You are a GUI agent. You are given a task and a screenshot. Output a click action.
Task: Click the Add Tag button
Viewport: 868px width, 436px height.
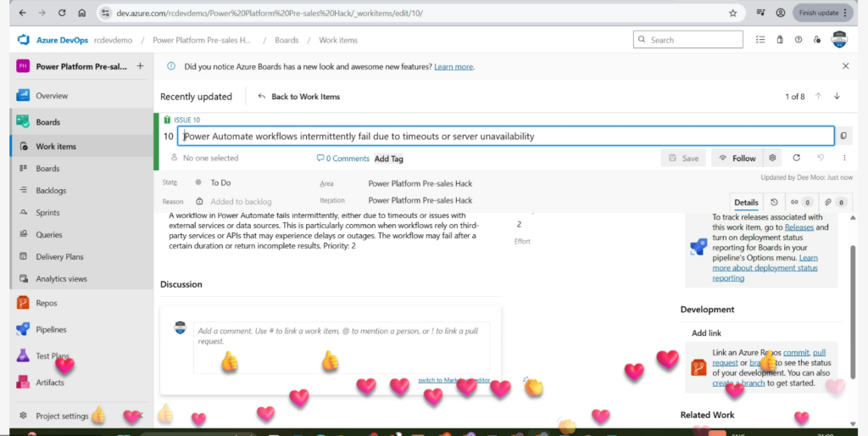389,159
